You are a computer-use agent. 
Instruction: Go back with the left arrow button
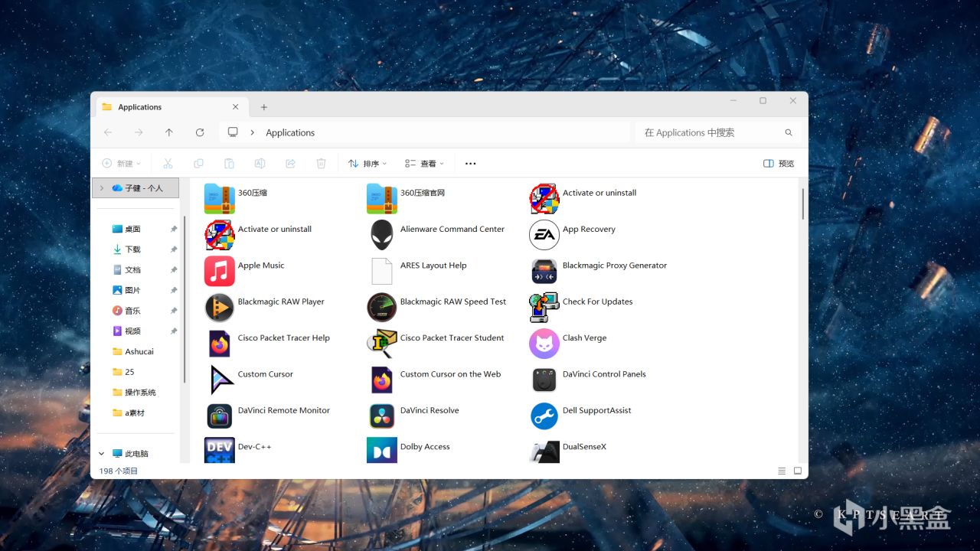click(108, 132)
